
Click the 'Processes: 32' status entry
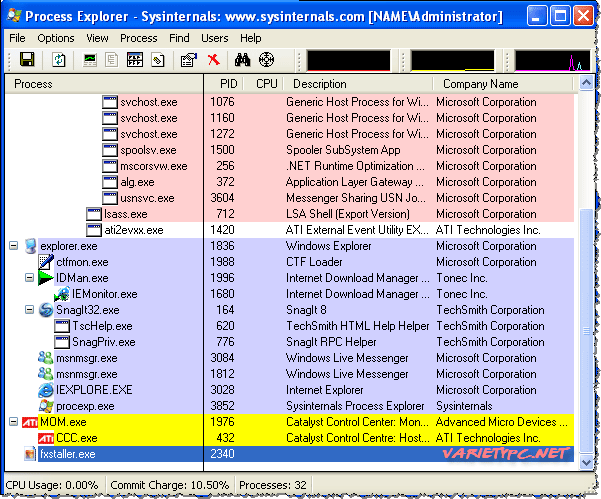pyautogui.click(x=273, y=485)
